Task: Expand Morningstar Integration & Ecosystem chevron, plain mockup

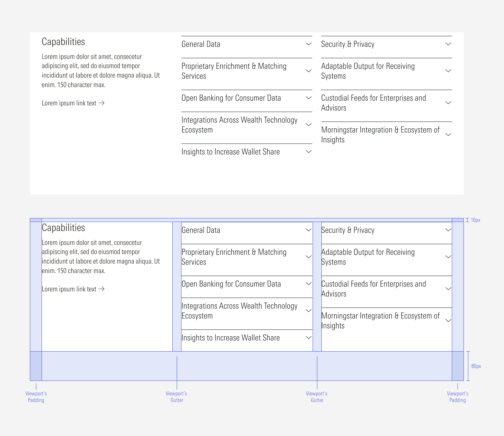Action: click(448, 135)
